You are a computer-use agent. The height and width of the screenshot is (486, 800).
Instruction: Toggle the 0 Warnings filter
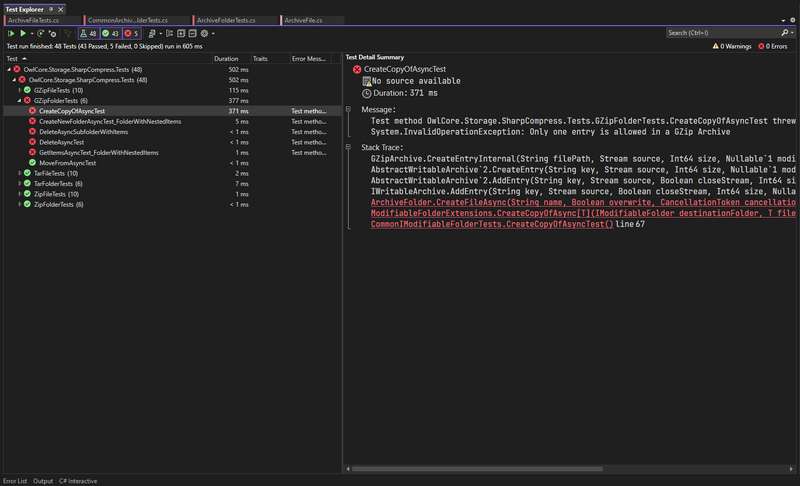point(732,46)
